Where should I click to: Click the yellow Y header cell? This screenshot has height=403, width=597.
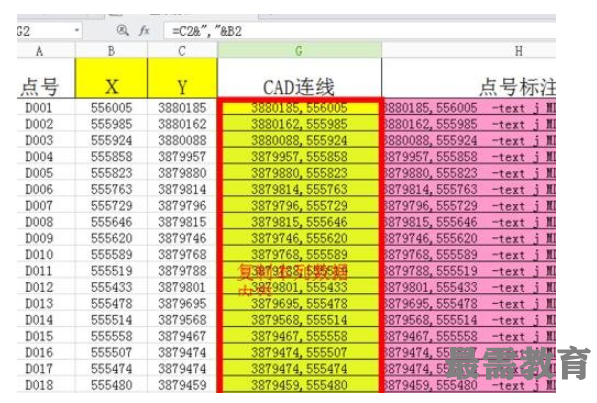pos(182,78)
